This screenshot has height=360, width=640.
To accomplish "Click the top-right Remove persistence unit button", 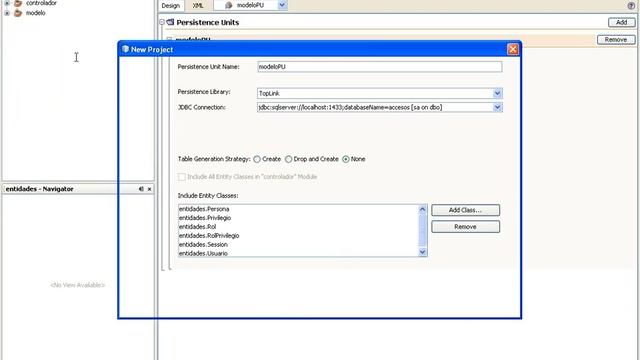I will (616, 40).
